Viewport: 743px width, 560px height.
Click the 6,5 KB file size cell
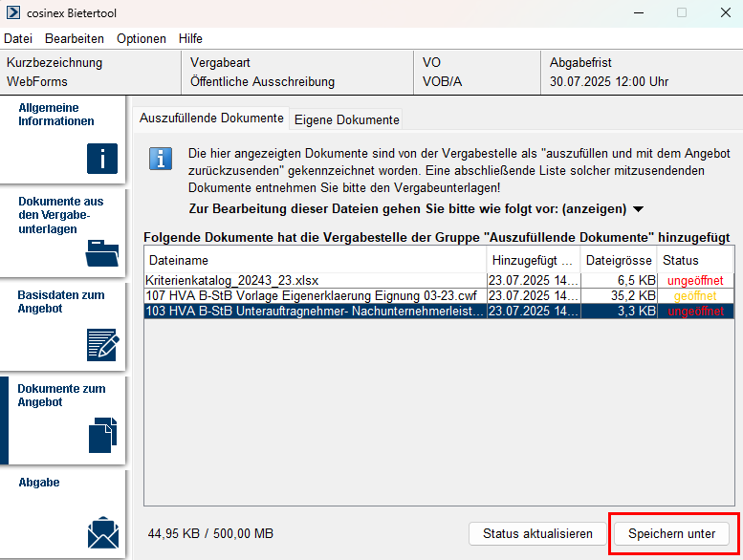point(619,280)
